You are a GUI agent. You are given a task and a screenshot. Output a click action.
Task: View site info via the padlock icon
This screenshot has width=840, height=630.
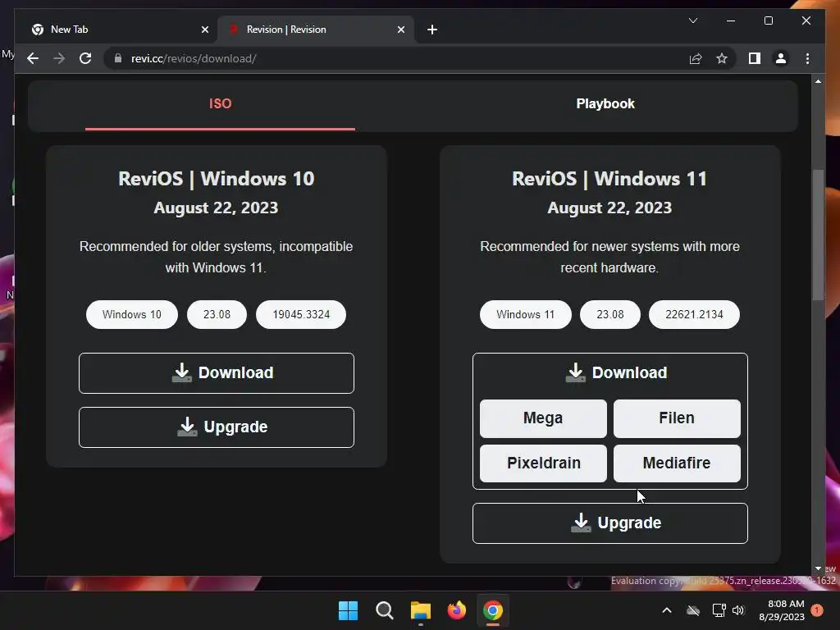click(118, 58)
